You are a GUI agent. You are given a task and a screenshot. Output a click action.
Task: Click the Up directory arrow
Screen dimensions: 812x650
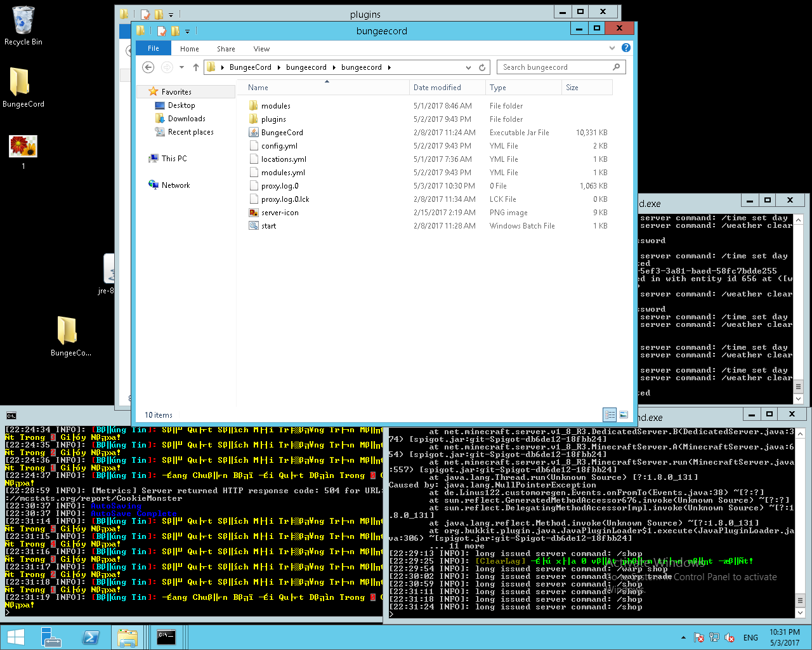coord(196,67)
